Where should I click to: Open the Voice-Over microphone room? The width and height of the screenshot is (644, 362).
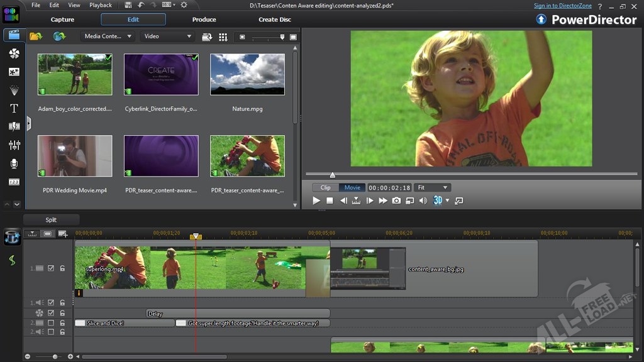(x=14, y=163)
